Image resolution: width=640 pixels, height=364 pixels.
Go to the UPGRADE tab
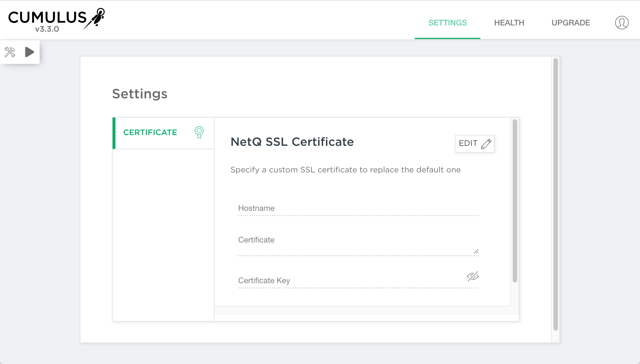point(571,23)
